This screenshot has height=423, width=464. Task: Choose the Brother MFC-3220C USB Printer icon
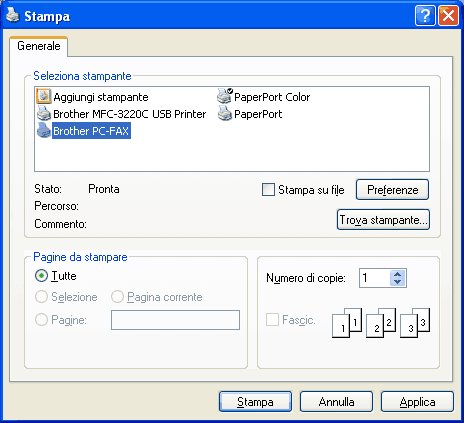(x=44, y=114)
